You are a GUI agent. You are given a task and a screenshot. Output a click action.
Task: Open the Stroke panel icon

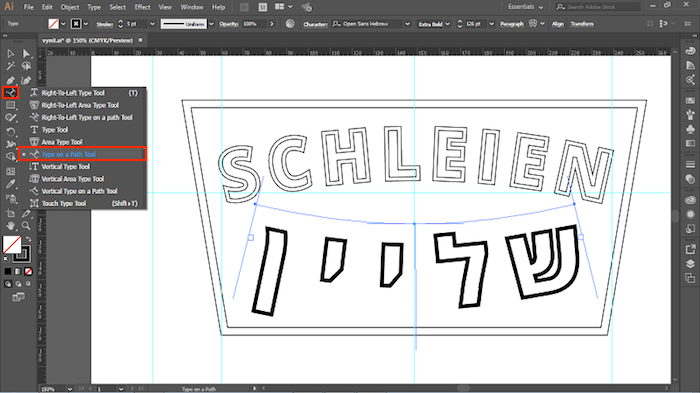pos(690,164)
